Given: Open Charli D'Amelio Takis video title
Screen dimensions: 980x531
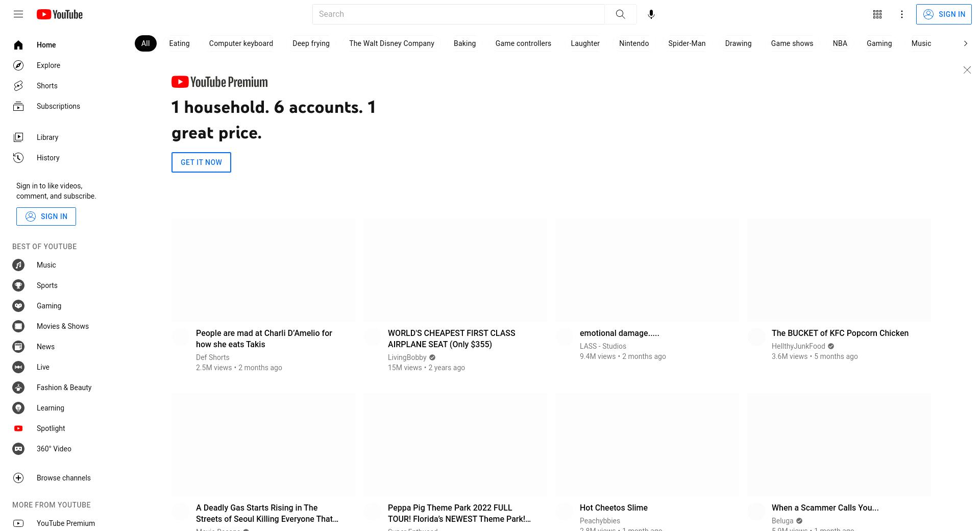Looking at the screenshot, I should coord(264,339).
